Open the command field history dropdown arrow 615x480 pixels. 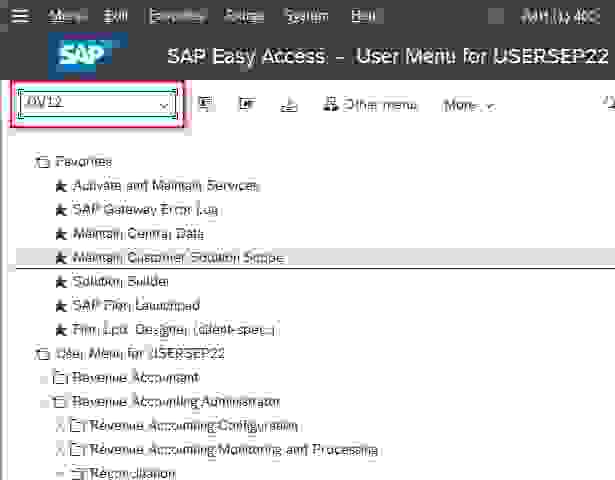(x=164, y=105)
